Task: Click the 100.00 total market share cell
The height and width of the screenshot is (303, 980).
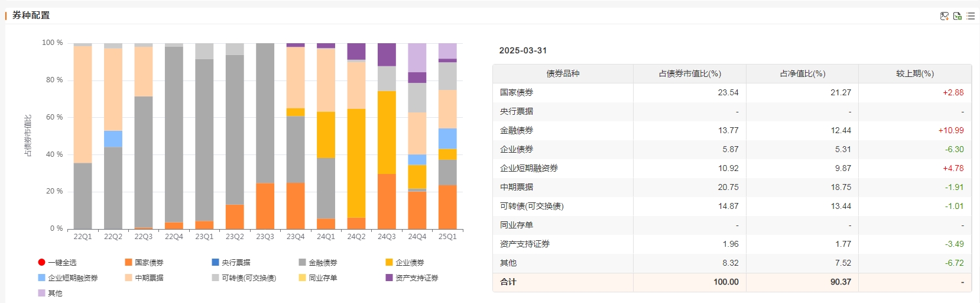Action: click(726, 282)
